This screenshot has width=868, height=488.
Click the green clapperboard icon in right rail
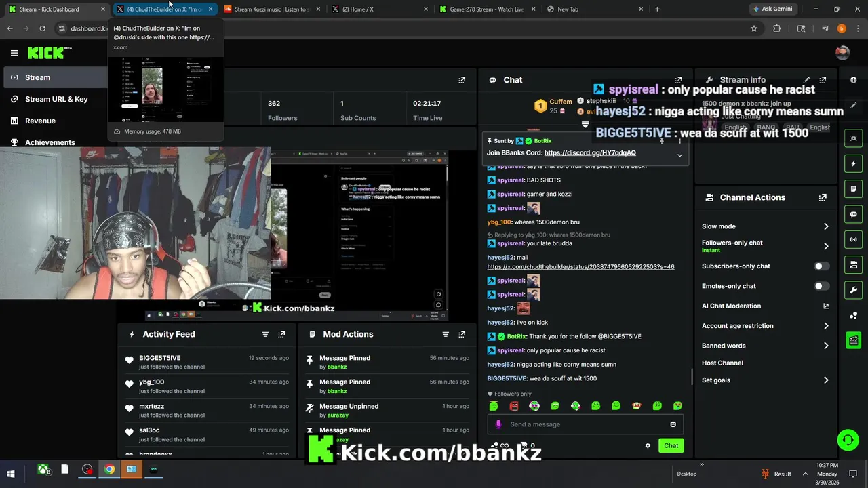[854, 340]
